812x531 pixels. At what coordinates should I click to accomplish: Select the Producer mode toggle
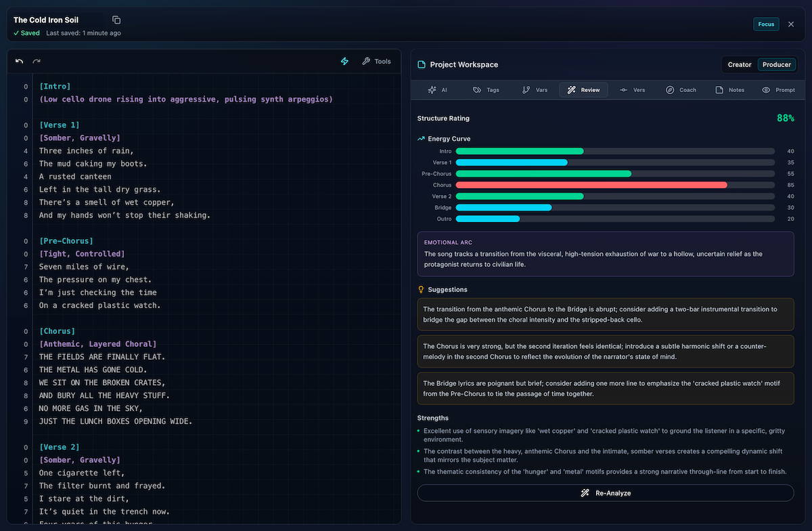click(x=777, y=64)
